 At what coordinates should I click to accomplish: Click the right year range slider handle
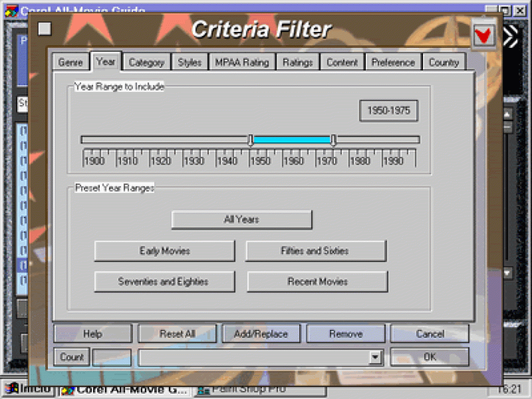(333, 140)
